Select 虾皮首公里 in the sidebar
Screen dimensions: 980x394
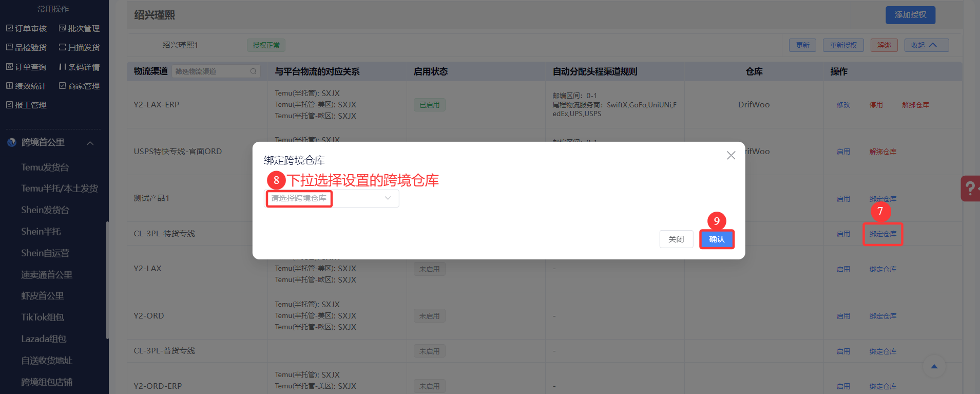click(x=43, y=296)
